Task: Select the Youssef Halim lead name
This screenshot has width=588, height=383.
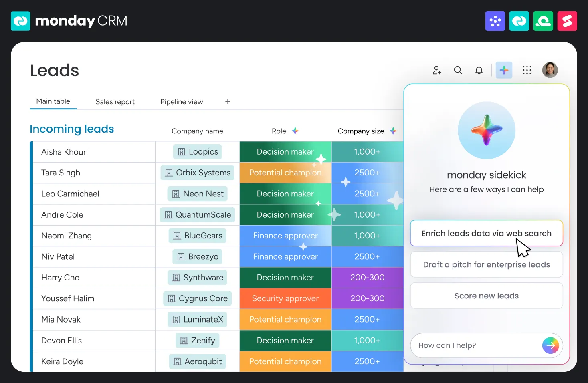Action: point(68,298)
